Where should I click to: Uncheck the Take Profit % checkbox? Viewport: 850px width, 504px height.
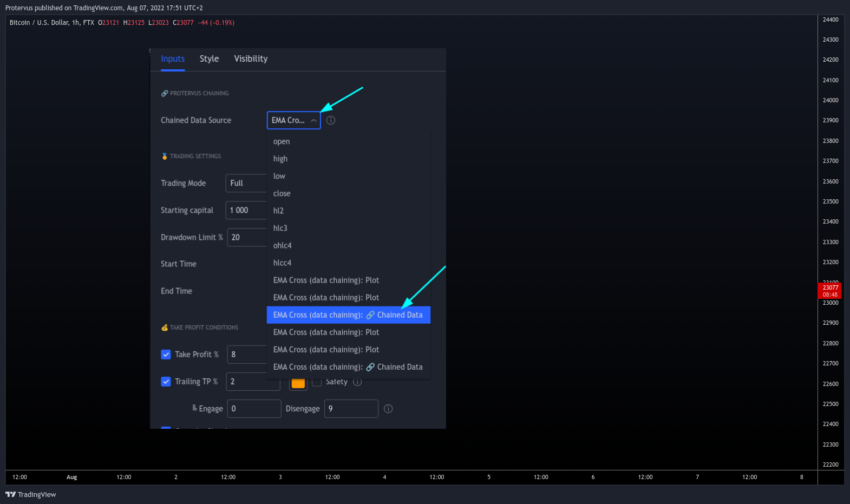(x=166, y=355)
